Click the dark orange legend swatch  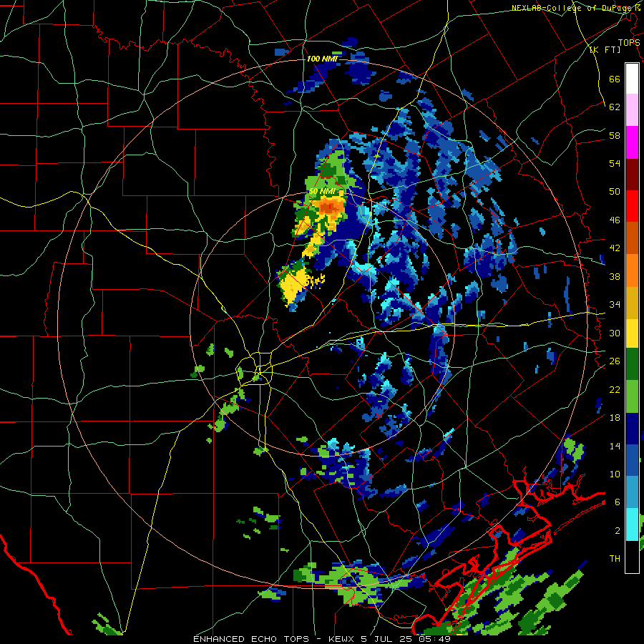tap(632, 238)
